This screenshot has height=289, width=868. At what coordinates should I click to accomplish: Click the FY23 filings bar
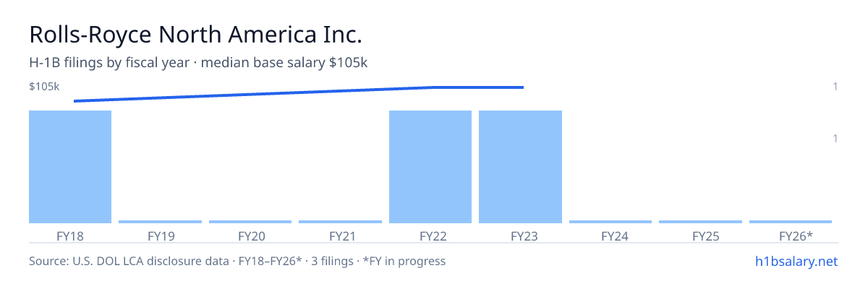(x=521, y=167)
